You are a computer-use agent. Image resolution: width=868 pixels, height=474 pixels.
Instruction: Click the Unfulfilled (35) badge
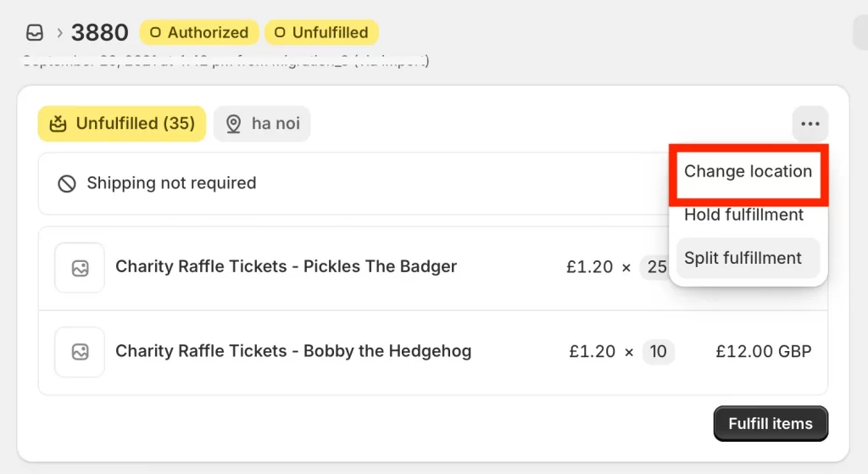pyautogui.click(x=122, y=124)
